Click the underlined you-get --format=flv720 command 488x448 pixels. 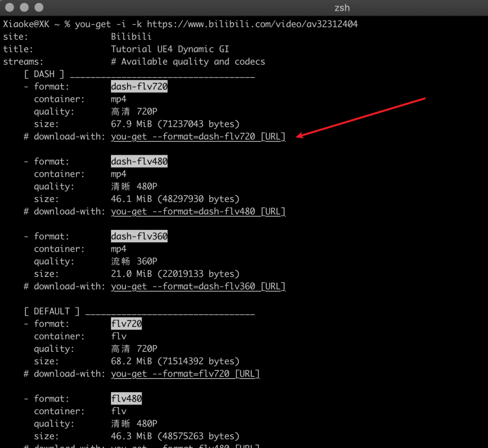click(x=185, y=374)
